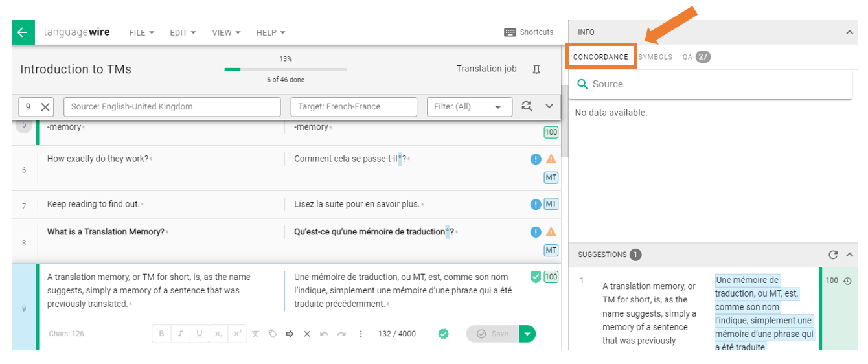Click the blue info icon on segment 8
This screenshot has height=364, width=868.
tap(536, 232)
